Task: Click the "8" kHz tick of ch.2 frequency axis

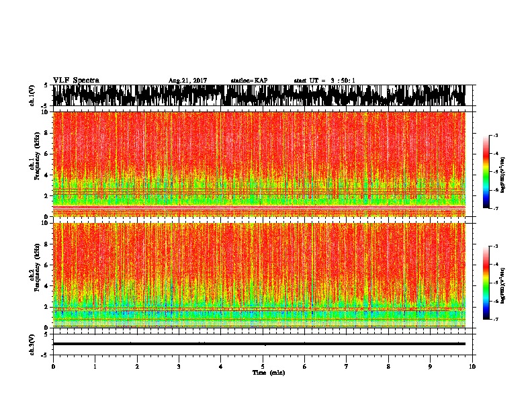Action: tap(48, 244)
